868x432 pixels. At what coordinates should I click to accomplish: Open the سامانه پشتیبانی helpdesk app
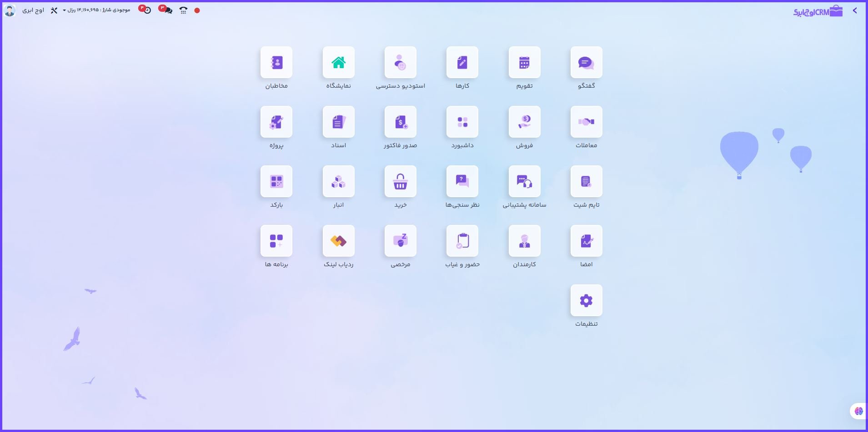524,182
